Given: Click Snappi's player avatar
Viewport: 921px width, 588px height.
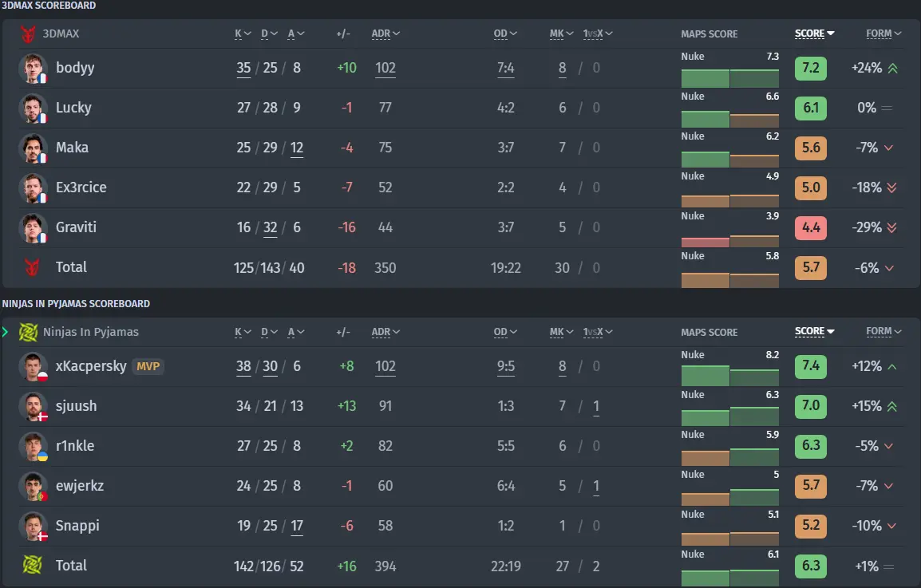Looking at the screenshot, I should coord(33,527).
